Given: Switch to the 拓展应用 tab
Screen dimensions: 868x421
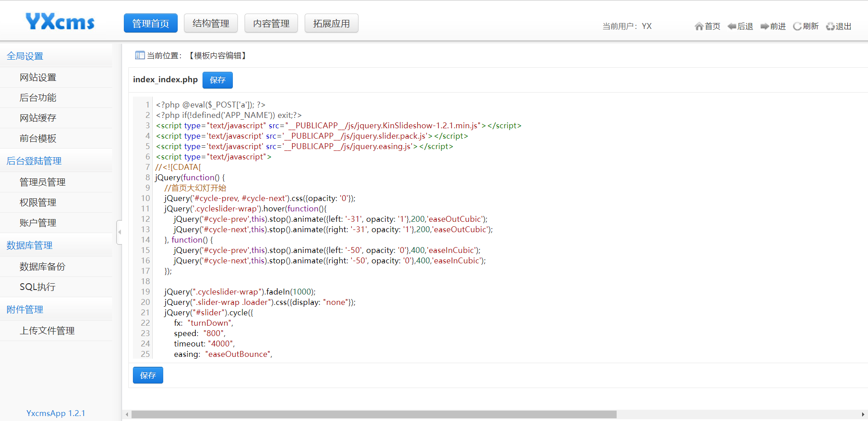Looking at the screenshot, I should (331, 23).
